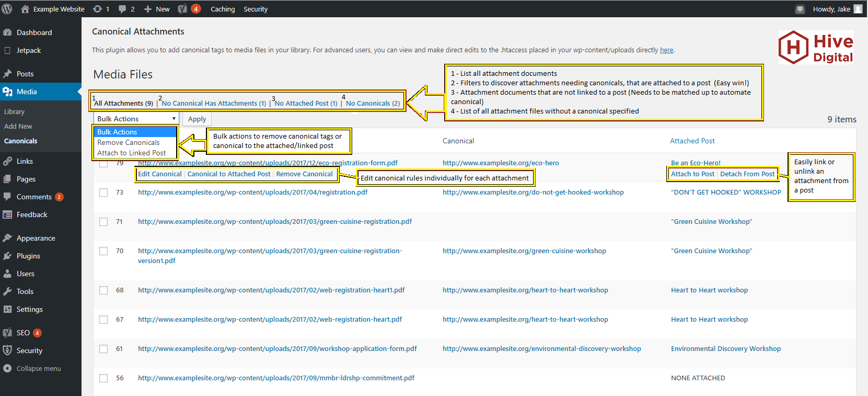Tick checkbox for attachment 67
The height and width of the screenshot is (396, 868).
click(103, 320)
